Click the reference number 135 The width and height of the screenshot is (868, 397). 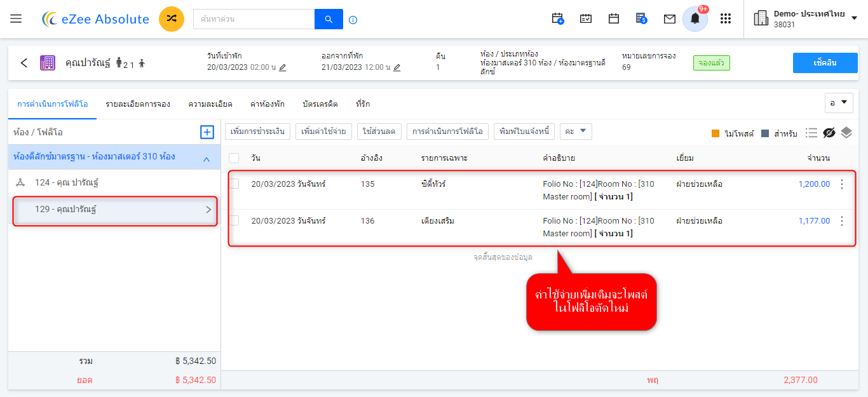pyautogui.click(x=367, y=184)
